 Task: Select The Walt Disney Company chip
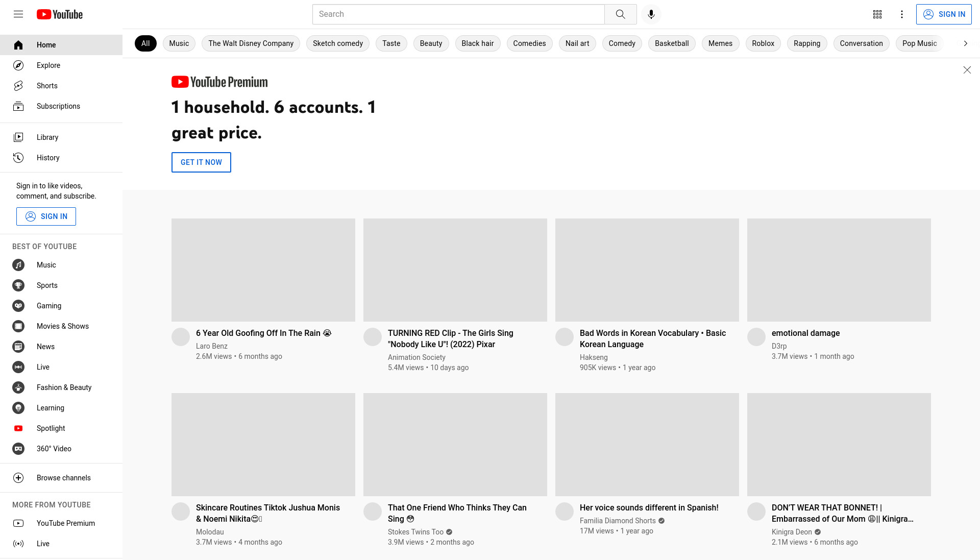251,43
